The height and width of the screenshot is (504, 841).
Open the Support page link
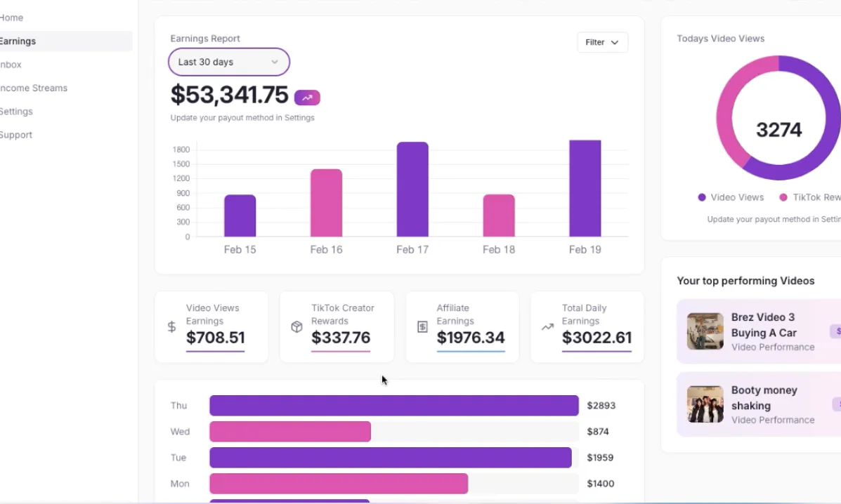(16, 135)
